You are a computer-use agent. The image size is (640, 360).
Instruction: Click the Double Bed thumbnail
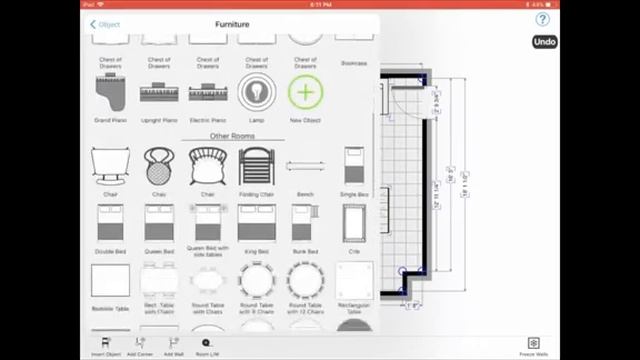(110, 223)
